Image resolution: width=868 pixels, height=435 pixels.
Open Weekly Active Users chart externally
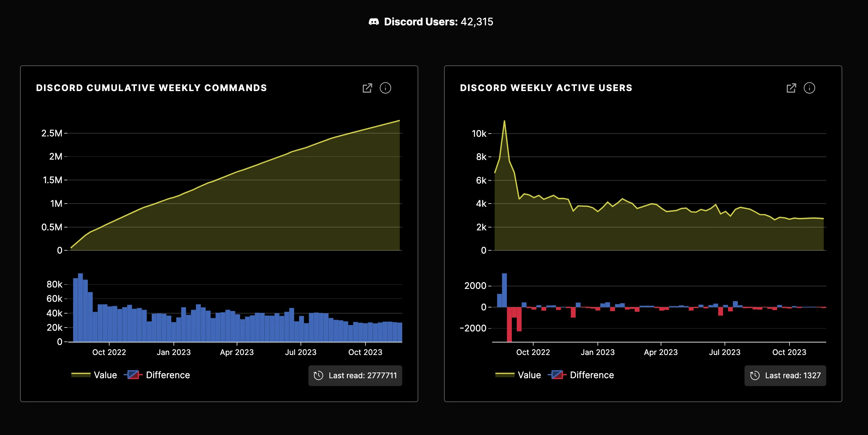point(791,88)
